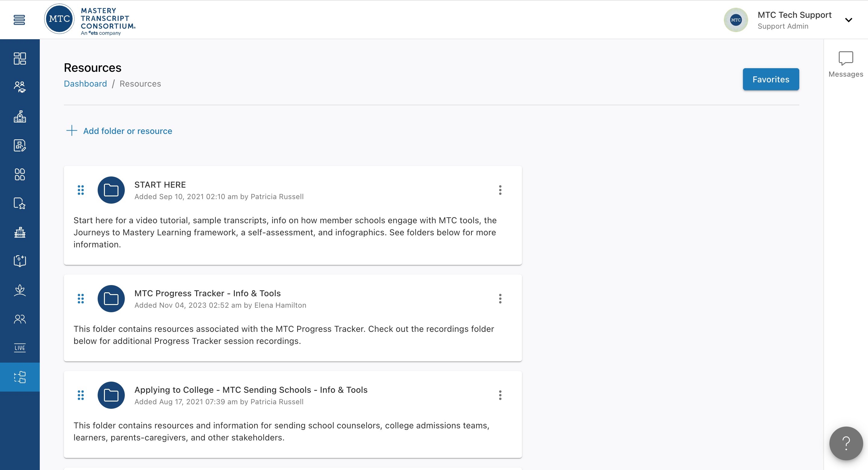Image resolution: width=868 pixels, height=470 pixels.
Task: Click 'Added Aug 17, 2021 07:39 am' line
Action: (219, 402)
